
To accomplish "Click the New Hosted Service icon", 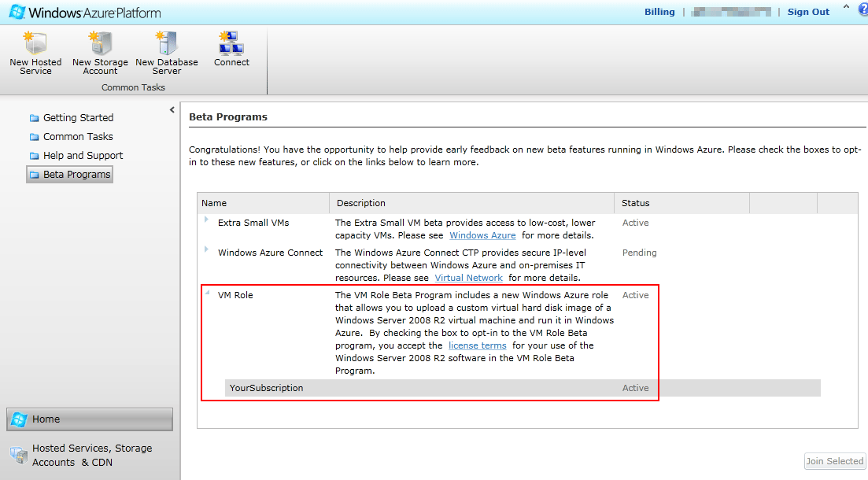I will [35, 42].
